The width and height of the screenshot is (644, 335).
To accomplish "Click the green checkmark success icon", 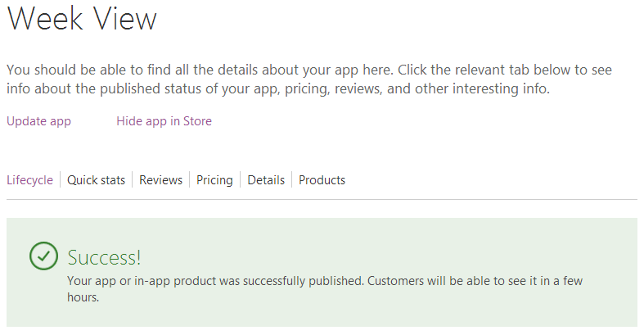I will pyautogui.click(x=43, y=256).
